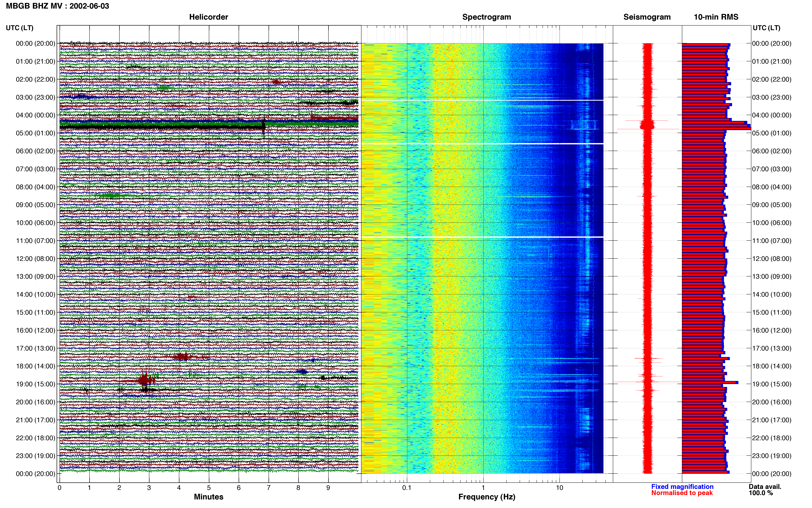Select the 'Spectrogram' panel heading
Viewport: 812px width, 508px height.
click(487, 17)
